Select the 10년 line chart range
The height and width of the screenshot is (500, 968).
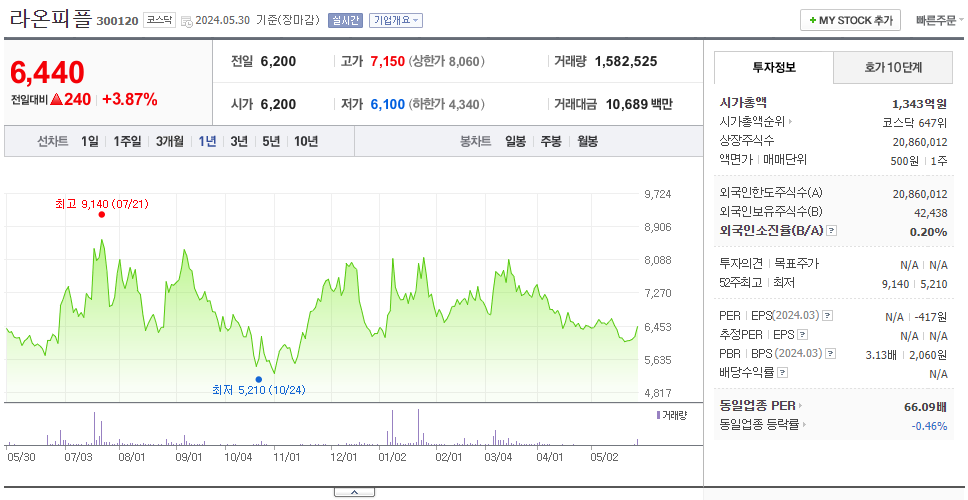point(306,141)
